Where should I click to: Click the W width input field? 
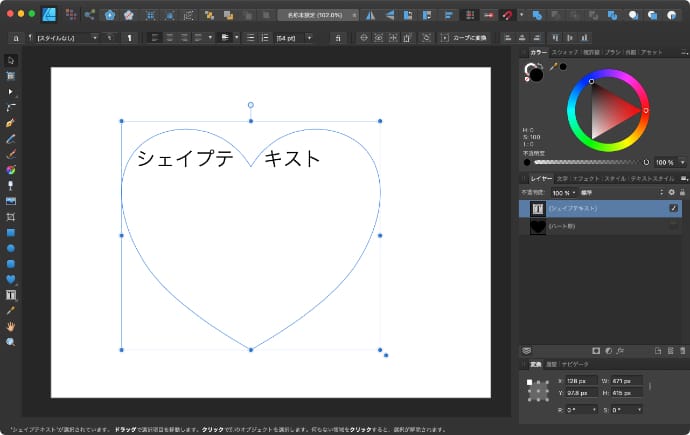(626, 381)
